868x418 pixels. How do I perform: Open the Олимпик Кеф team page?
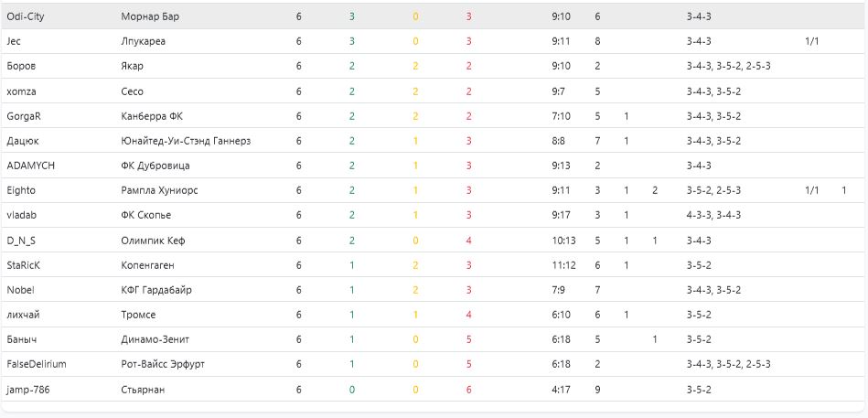coord(152,241)
